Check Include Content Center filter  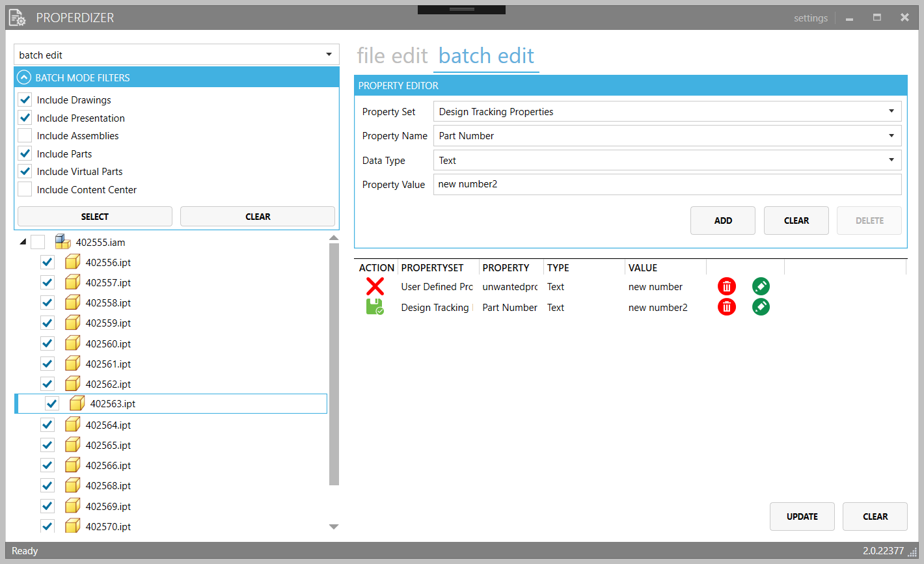(25, 189)
